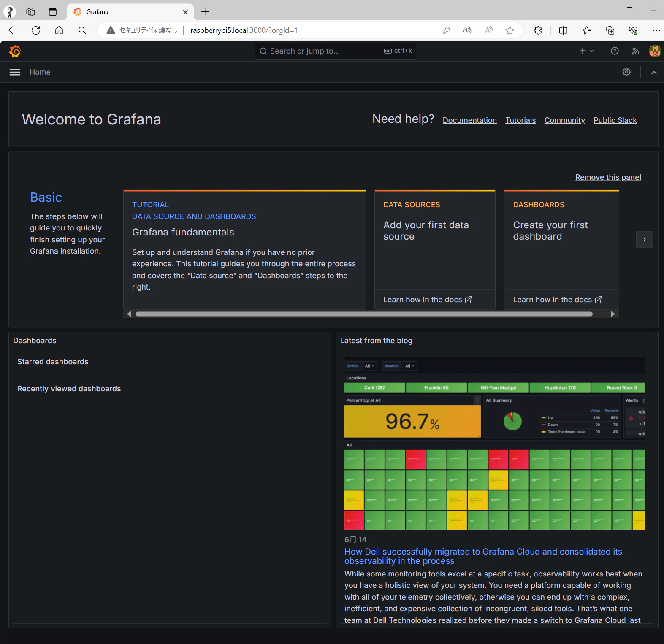Viewport: 664px width, 644px height.
Task: Click the Dell blog post thumbnail image
Action: (x=495, y=444)
